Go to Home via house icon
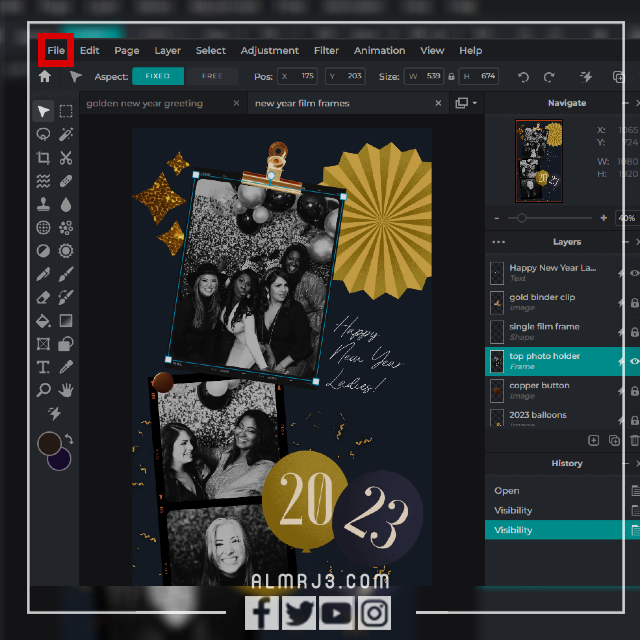The height and width of the screenshot is (640, 640). pos(45,76)
